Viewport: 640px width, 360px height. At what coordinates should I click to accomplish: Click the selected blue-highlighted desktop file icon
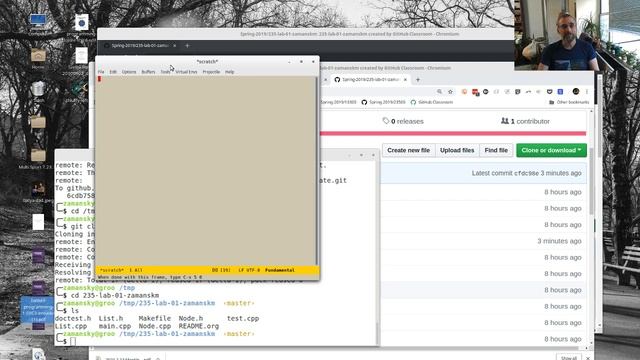(x=38, y=310)
